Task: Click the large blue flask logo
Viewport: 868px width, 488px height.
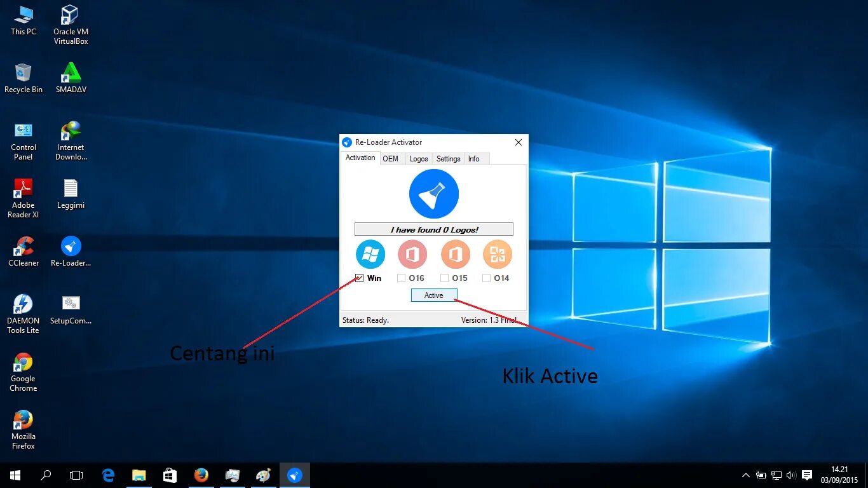Action: (x=434, y=194)
